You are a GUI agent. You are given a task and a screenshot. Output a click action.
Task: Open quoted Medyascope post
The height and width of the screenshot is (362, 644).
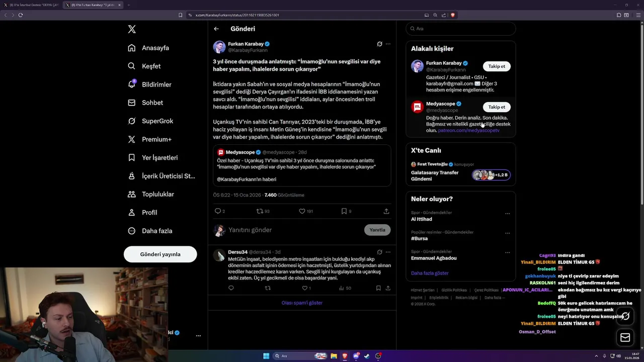pyautogui.click(x=302, y=165)
